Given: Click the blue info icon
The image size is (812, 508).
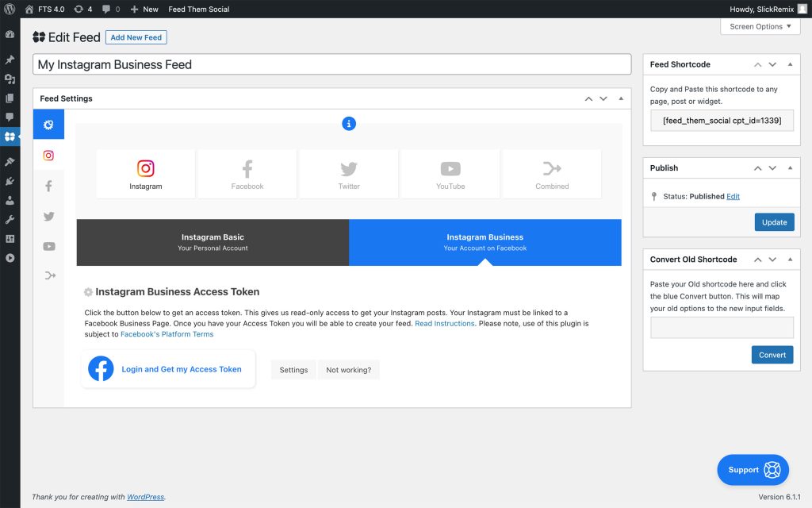Looking at the screenshot, I should point(349,124).
